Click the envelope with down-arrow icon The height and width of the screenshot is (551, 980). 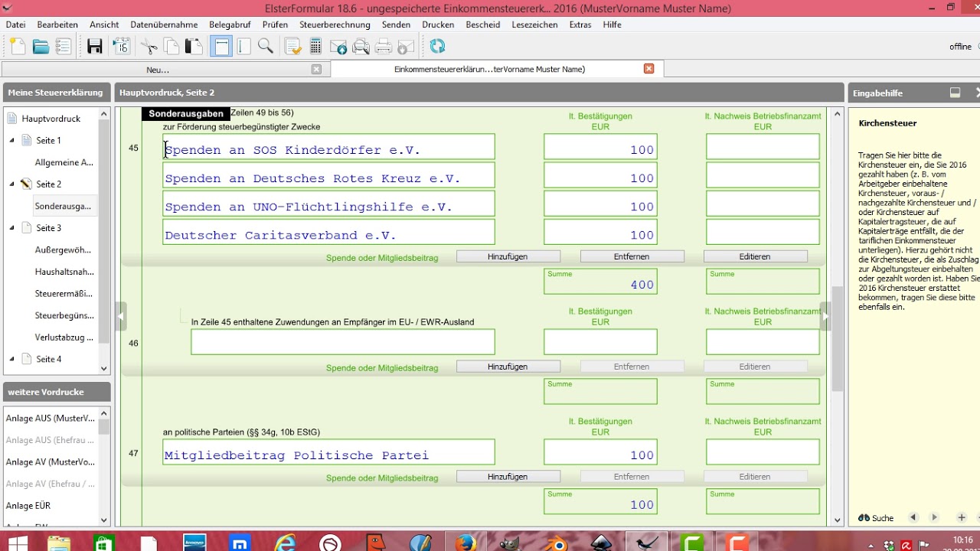pyautogui.click(x=406, y=47)
